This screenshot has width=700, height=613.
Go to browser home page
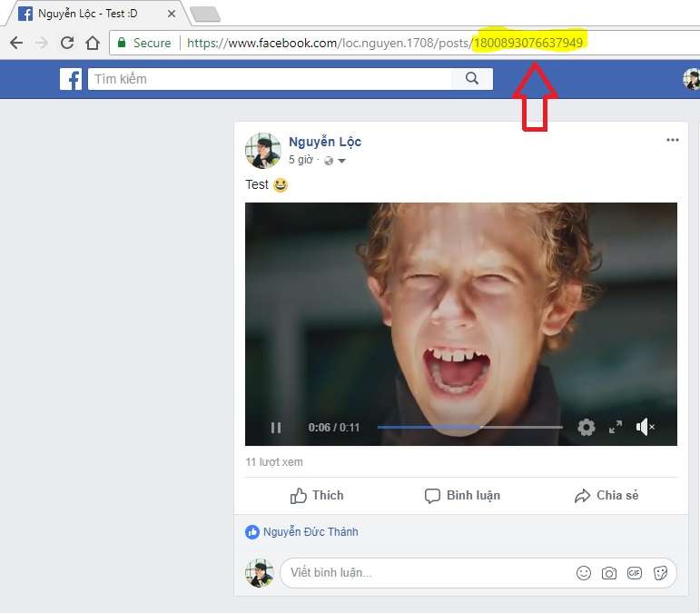point(92,43)
